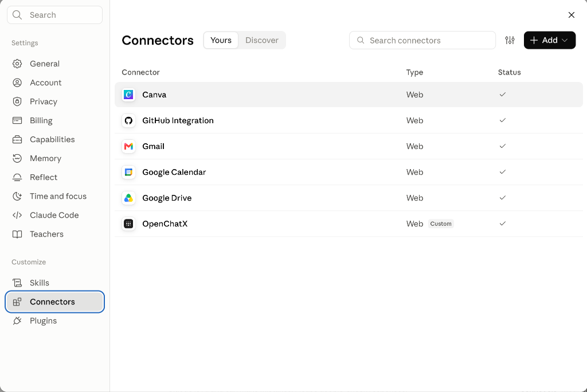Click the Time and focus moon icon
This screenshot has width=587, height=392.
coord(17,196)
